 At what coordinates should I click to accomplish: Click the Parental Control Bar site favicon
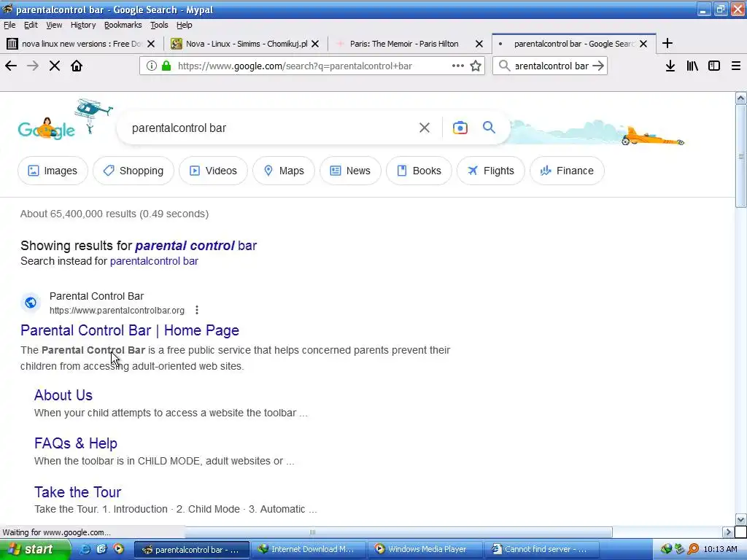click(x=31, y=303)
